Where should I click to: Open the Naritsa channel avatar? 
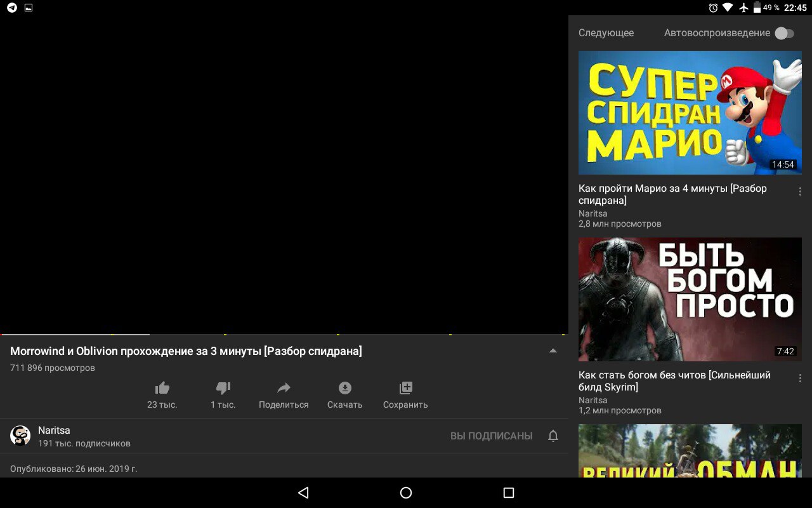[x=20, y=436]
